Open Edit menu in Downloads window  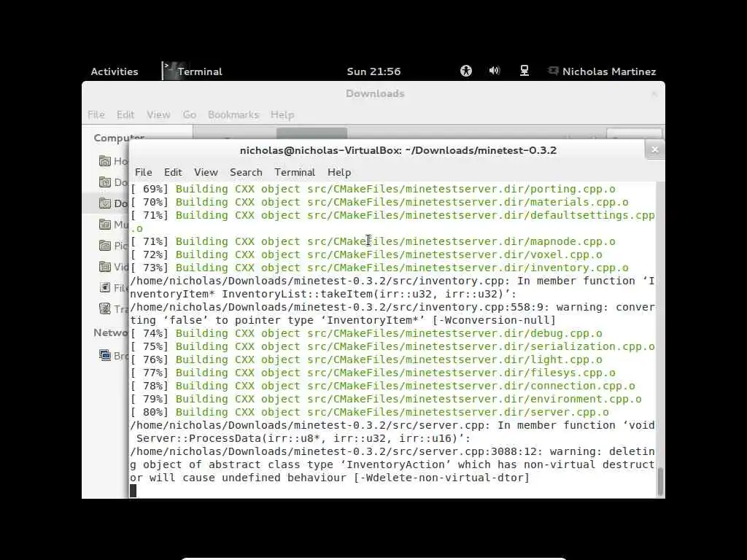click(125, 114)
